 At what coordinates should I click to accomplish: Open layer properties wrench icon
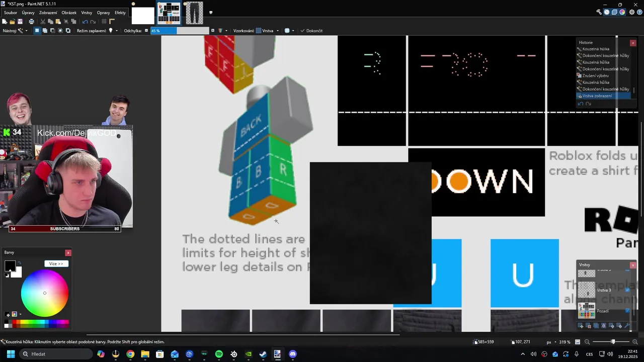click(x=627, y=326)
